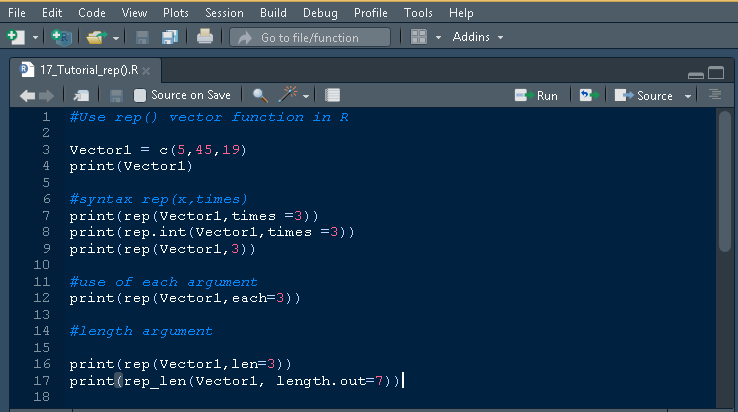Open the File menu
Viewport: 738px width, 412px height.
pyautogui.click(x=17, y=13)
